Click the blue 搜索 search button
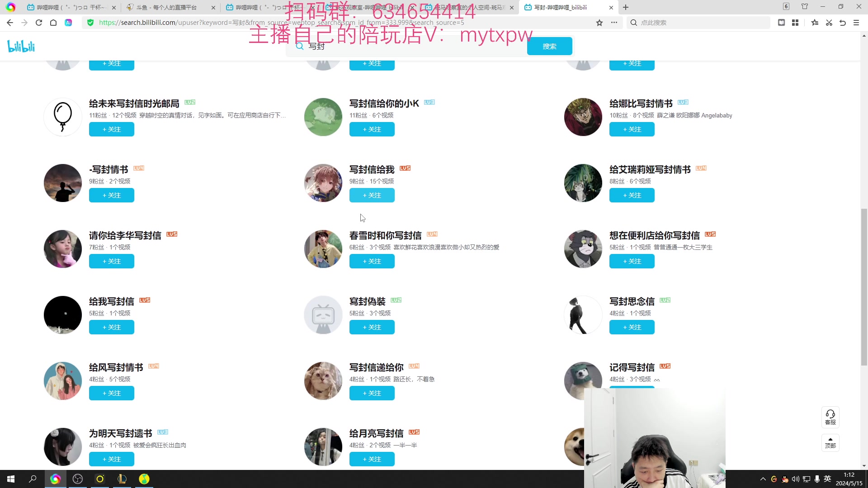Screen dimensions: 868x488 (549, 46)
